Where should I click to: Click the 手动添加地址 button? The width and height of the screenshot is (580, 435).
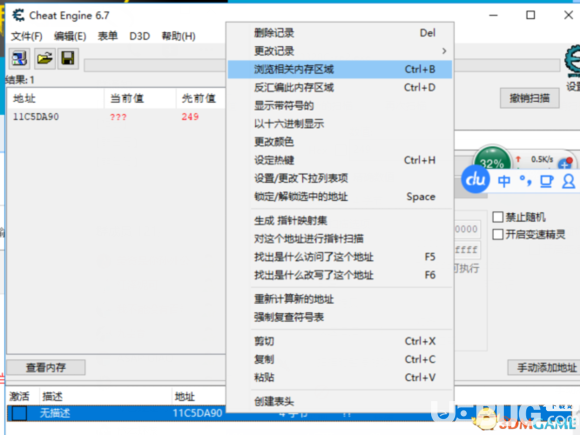click(x=544, y=367)
